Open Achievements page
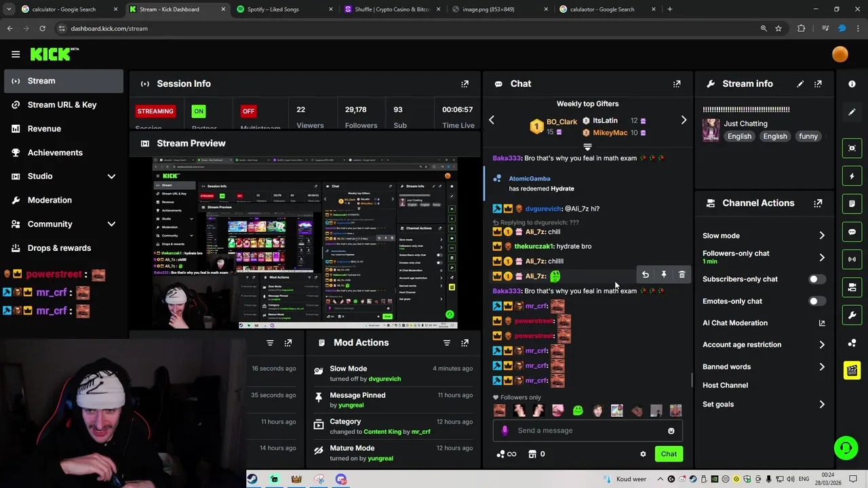Screen dimensions: 868x488 coord(64,152)
